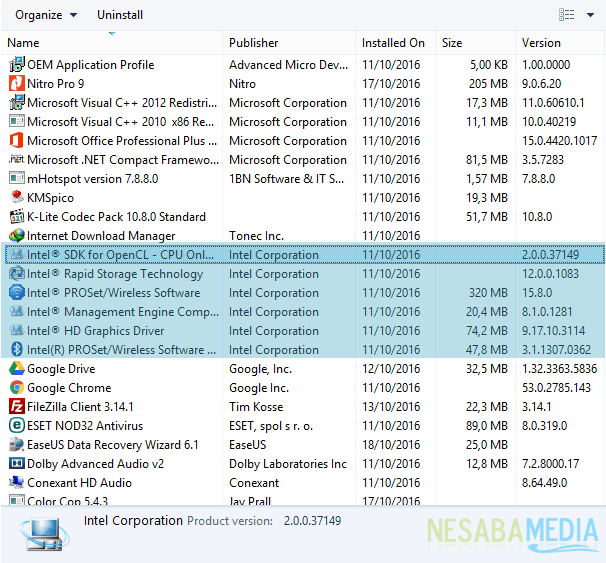Click the FileZilla Client icon
This screenshot has width=606, height=563.
17,406
